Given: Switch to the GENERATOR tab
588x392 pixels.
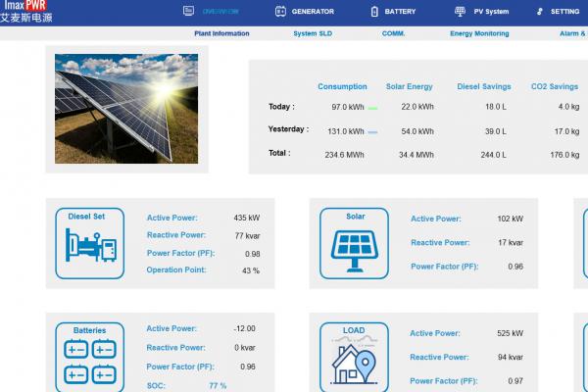Looking at the screenshot, I should click(313, 12).
